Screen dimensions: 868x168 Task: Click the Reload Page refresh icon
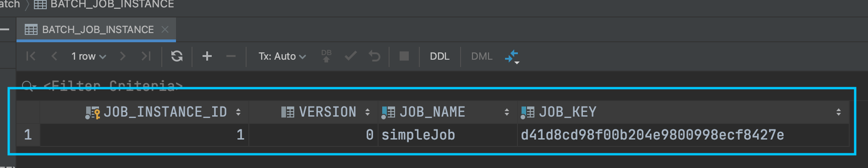point(177,56)
